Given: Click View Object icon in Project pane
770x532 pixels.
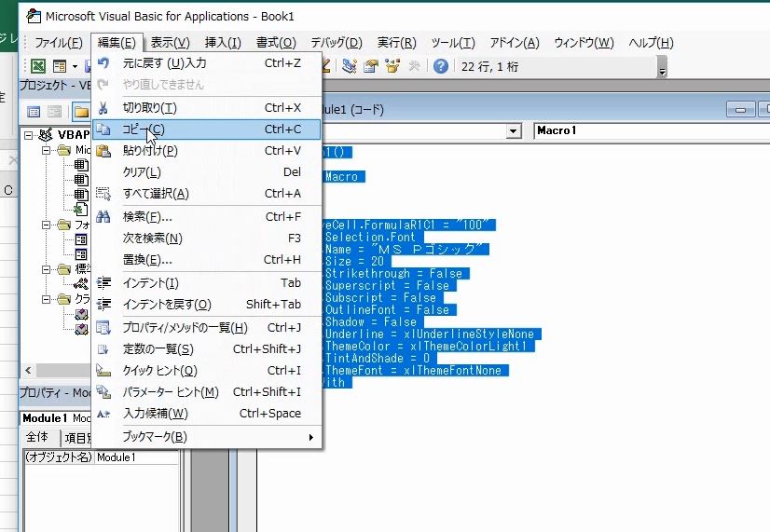Looking at the screenshot, I should point(54,112).
